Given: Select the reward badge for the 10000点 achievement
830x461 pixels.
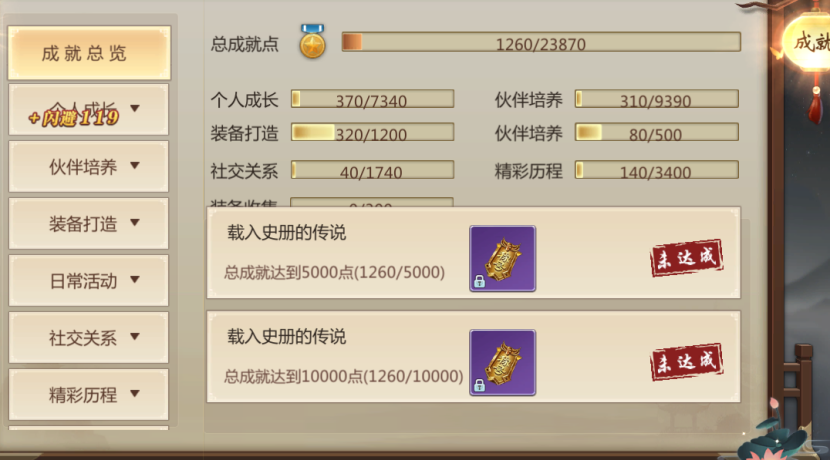Looking at the screenshot, I should coord(502,363).
